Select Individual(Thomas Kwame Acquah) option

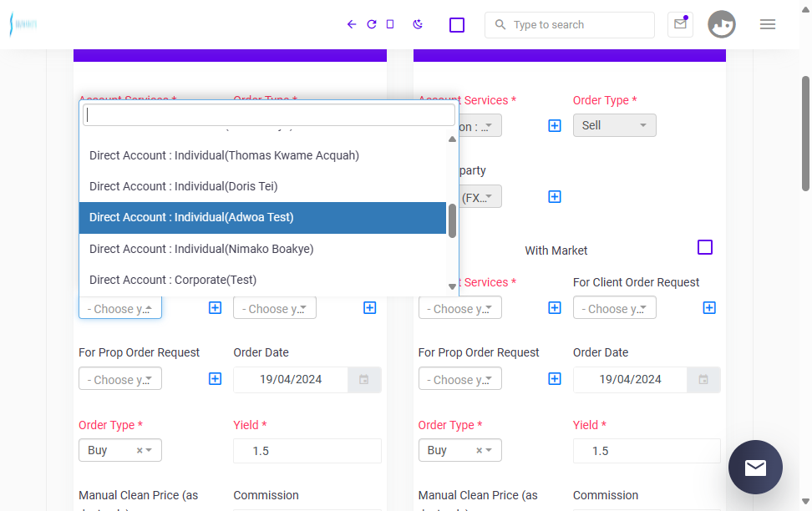262,155
